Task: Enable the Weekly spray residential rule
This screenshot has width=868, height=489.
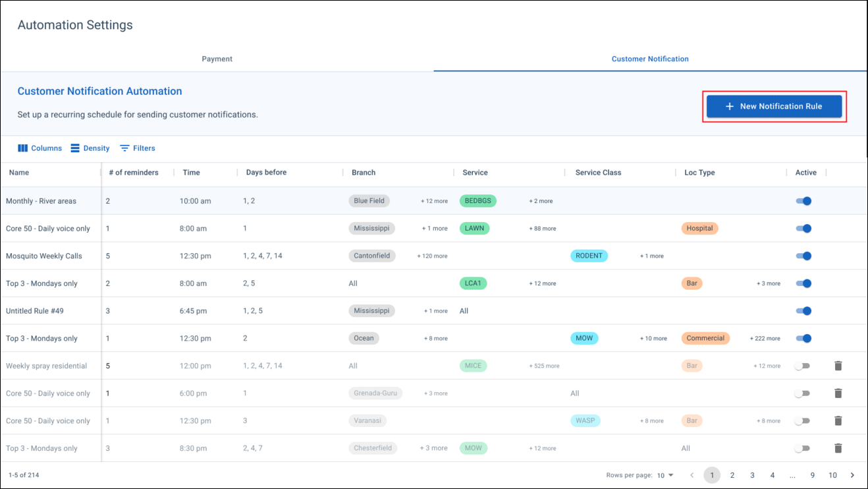Action: tap(803, 365)
